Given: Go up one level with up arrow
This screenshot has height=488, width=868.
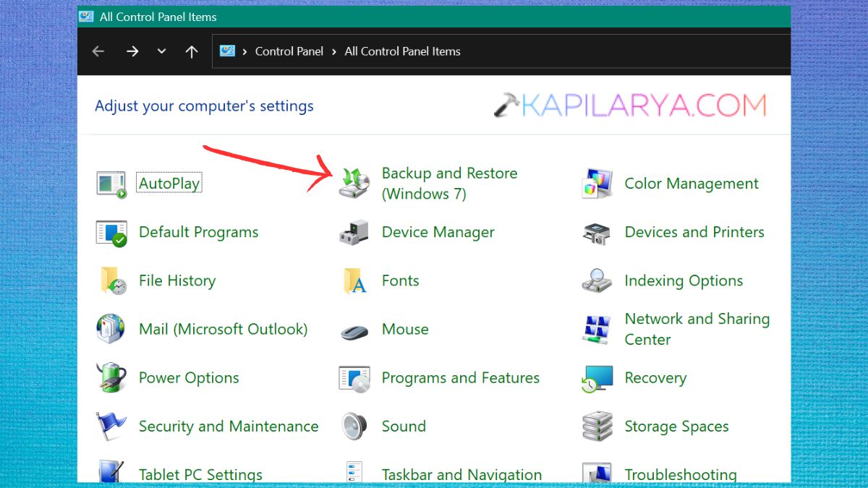Looking at the screenshot, I should 192,51.
